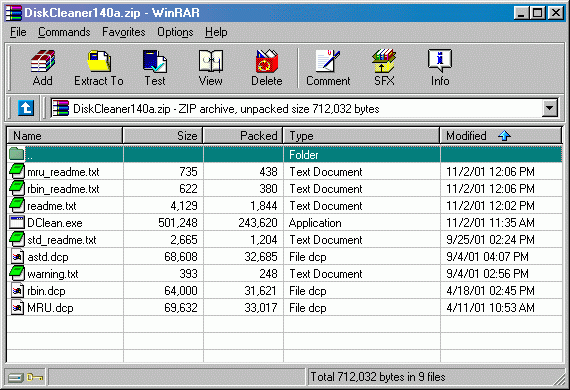570x390 pixels.
Task: Go up one folder level arrow
Action: pos(26,108)
